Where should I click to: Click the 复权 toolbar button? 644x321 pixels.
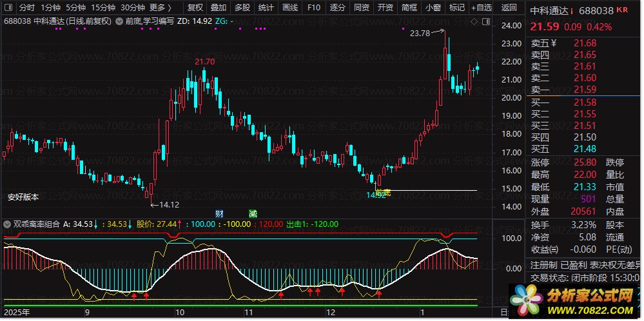[x=195, y=8]
